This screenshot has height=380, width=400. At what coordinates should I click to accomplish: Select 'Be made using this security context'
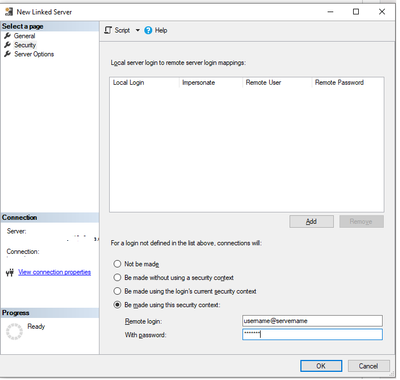pos(117,305)
